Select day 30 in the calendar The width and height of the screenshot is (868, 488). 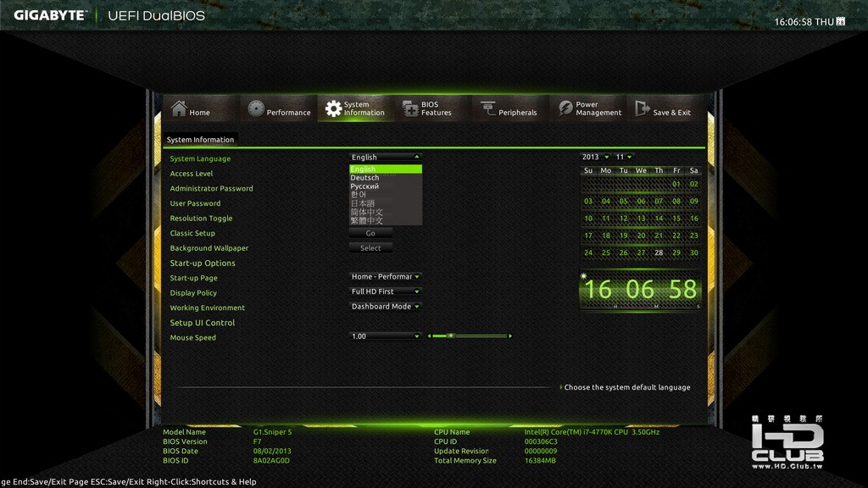coord(693,252)
